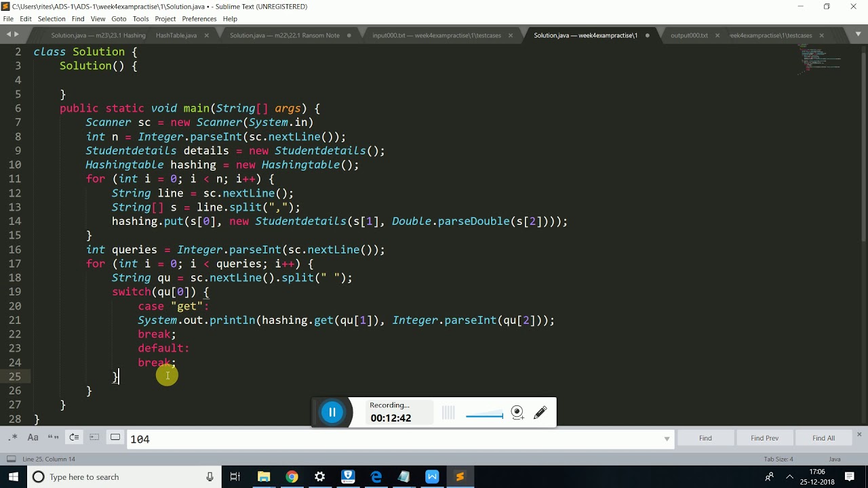Adjust the recorder volume slider
Screen dimensions: 868x488
[x=485, y=415]
